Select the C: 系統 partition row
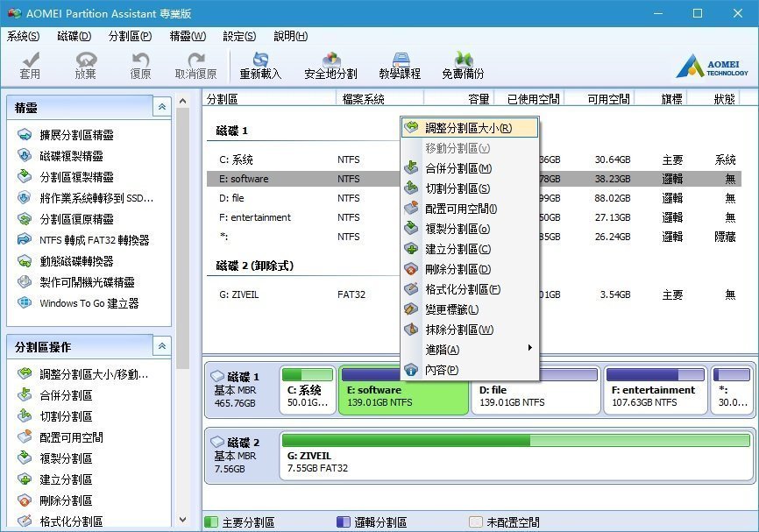The height and width of the screenshot is (532, 759). coord(474,160)
